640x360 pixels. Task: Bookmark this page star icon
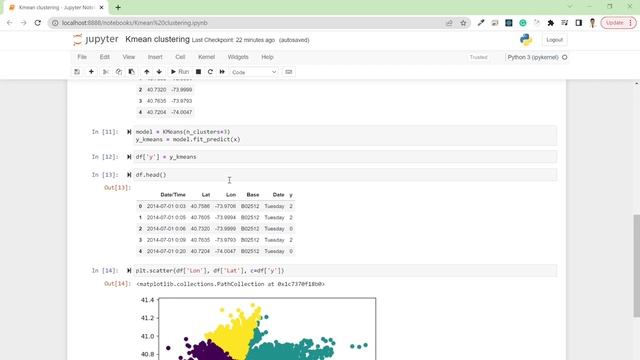(x=463, y=23)
